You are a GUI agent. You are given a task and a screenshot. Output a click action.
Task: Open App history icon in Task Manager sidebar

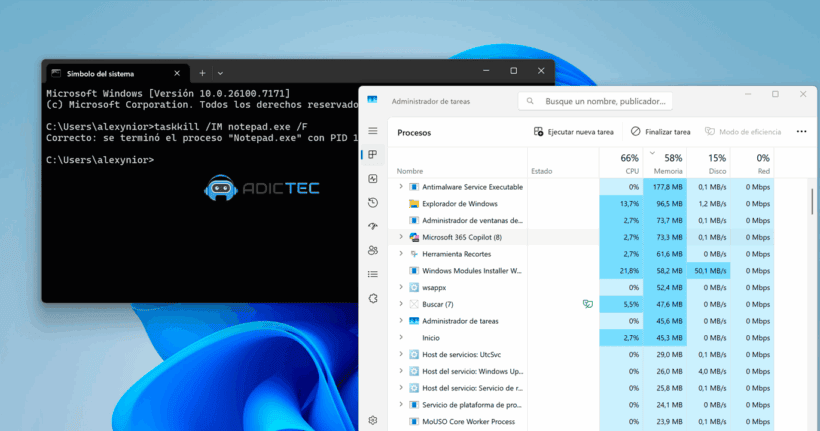pyautogui.click(x=373, y=203)
